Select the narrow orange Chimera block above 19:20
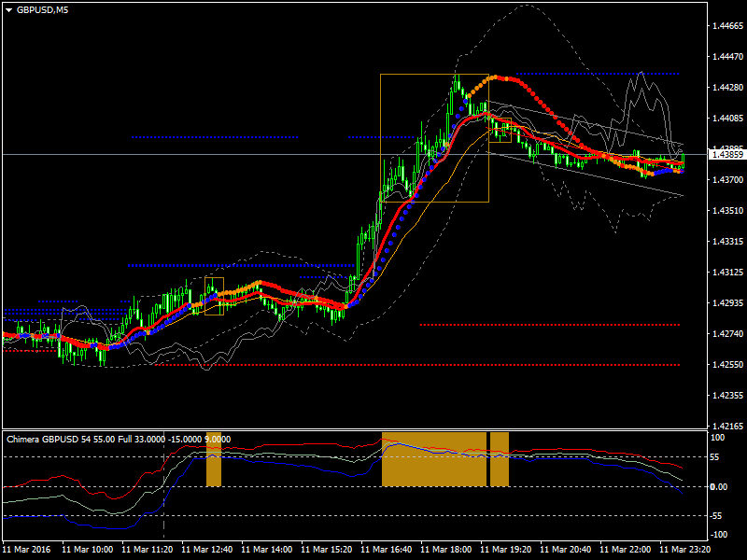This screenshot has width=747, height=560. pos(500,459)
